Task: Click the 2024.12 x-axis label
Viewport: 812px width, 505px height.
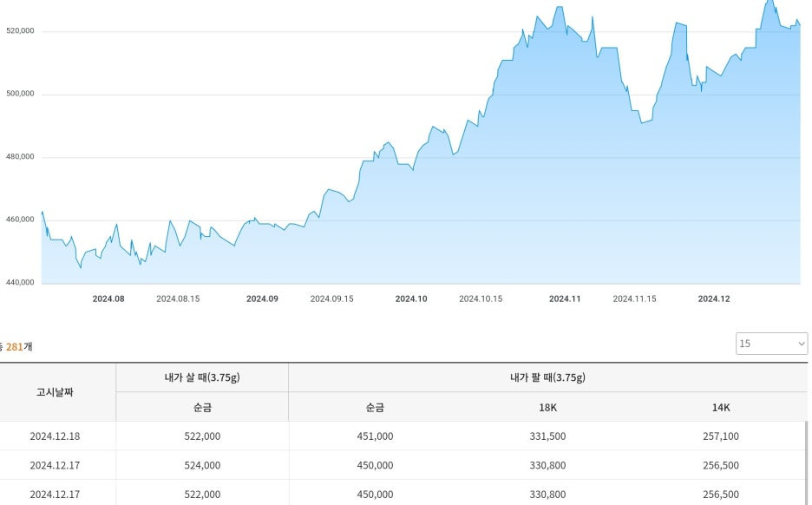Action: [x=714, y=298]
